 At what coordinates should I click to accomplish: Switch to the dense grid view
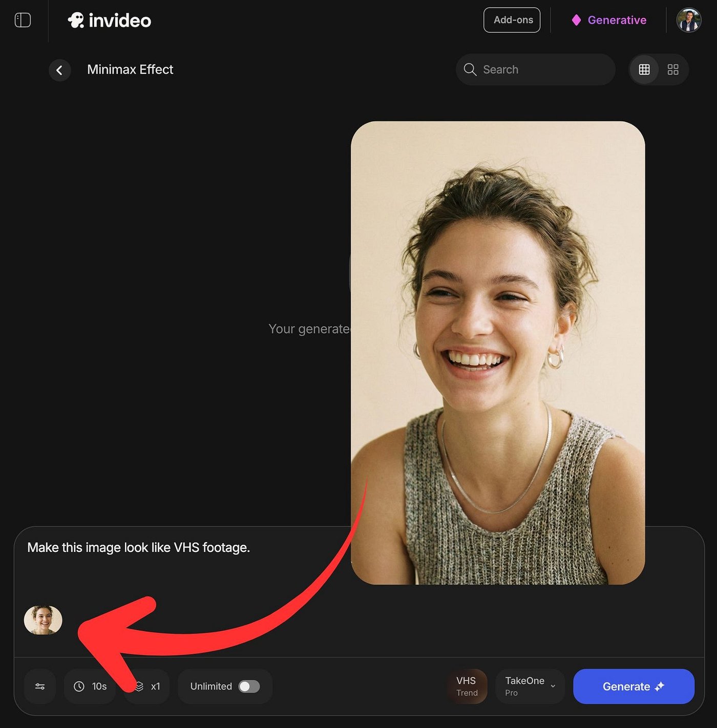[644, 70]
